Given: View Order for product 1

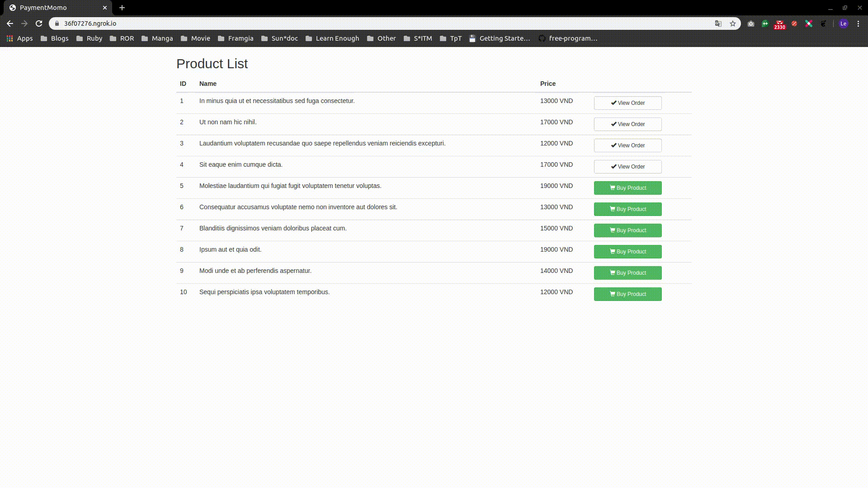Looking at the screenshot, I should click(x=627, y=103).
